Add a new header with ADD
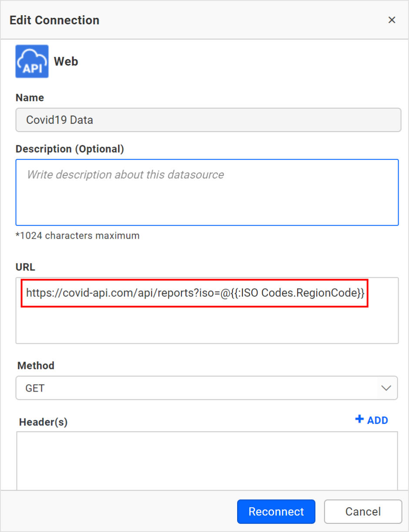This screenshot has height=532, width=409. coord(377,420)
